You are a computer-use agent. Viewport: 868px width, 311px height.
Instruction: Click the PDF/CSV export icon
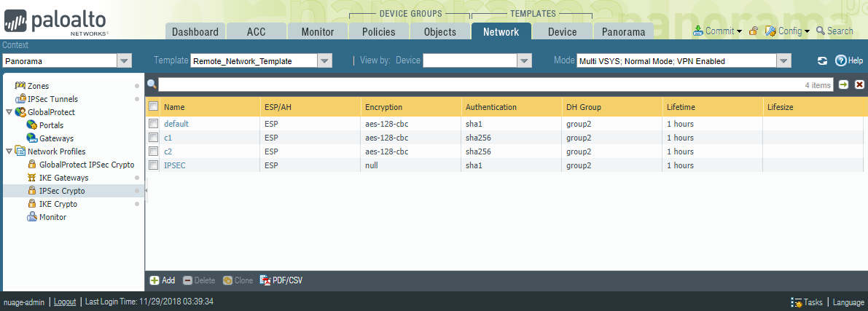tap(265, 280)
